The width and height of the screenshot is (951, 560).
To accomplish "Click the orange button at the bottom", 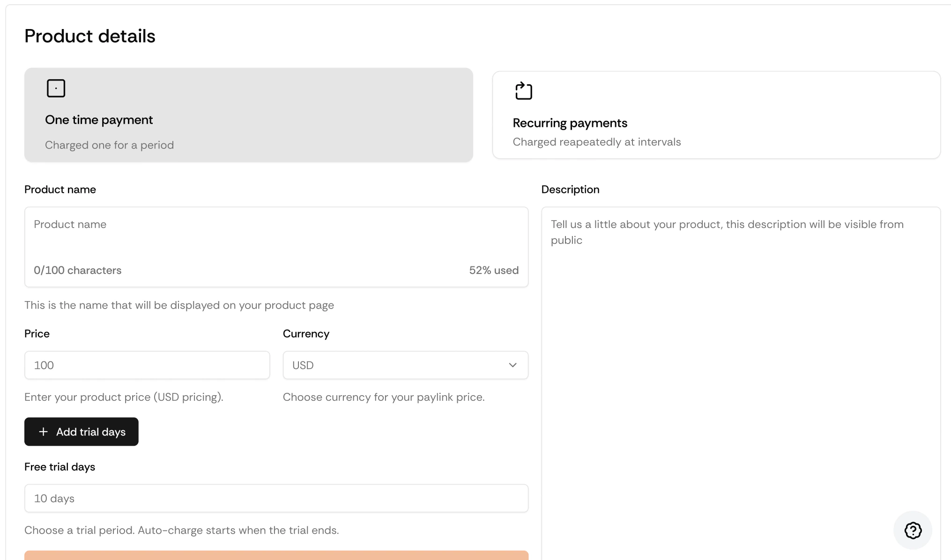I will (x=275, y=555).
